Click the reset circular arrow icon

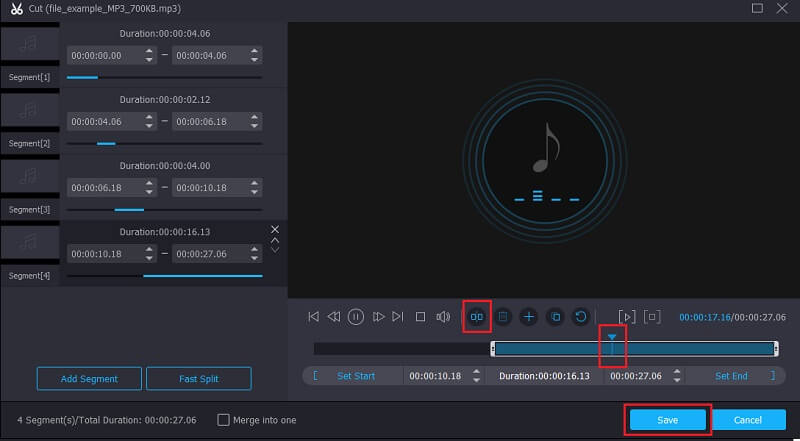click(581, 317)
